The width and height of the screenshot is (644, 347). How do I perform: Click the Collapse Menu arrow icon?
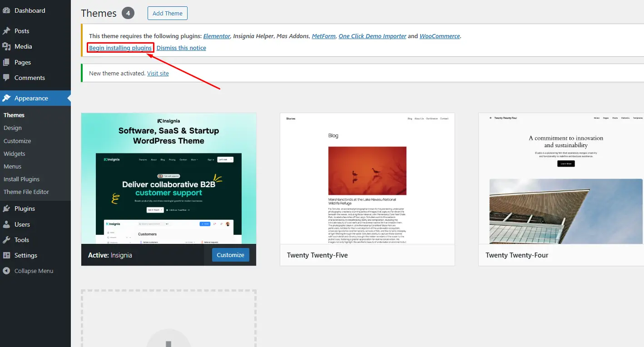click(x=6, y=271)
